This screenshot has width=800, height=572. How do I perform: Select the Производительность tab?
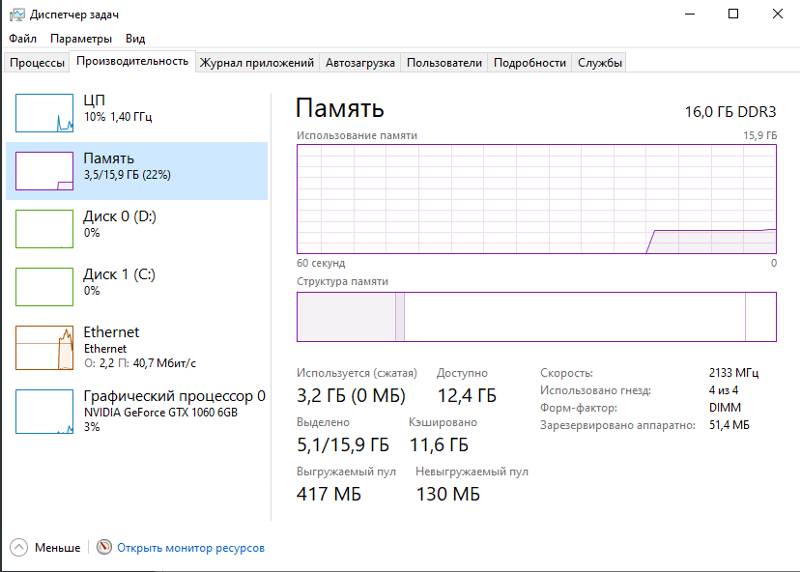coord(132,61)
